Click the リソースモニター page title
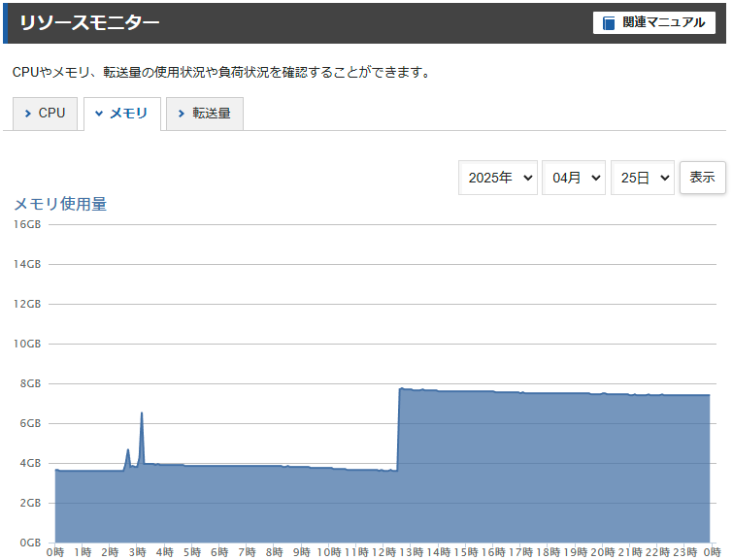 point(89,22)
